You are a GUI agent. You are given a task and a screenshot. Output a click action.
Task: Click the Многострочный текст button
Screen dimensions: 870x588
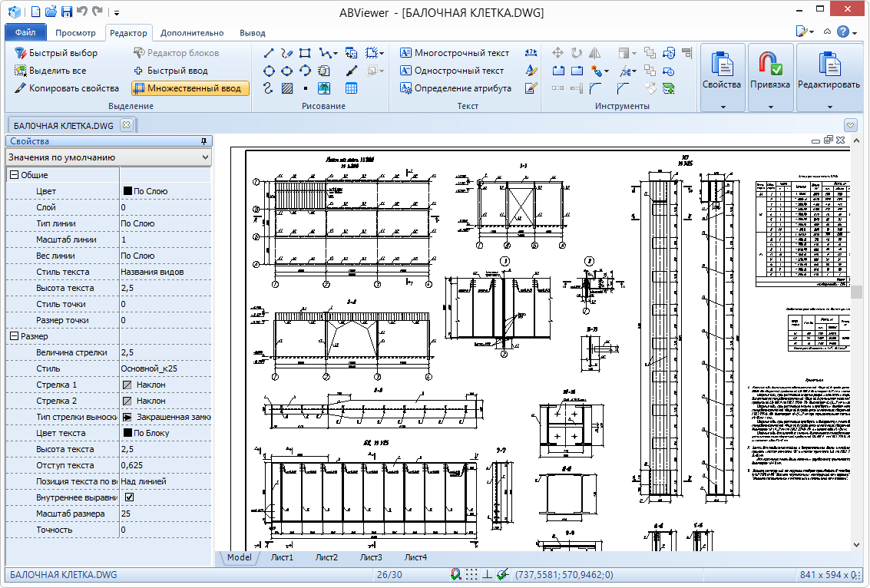click(454, 53)
